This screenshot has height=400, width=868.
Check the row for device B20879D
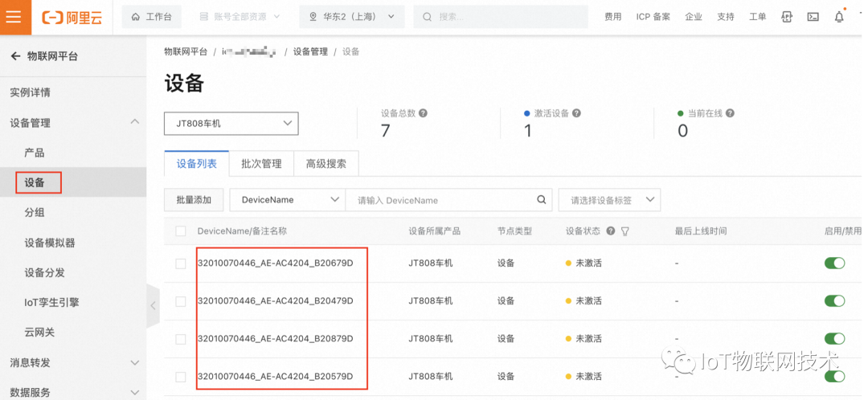click(181, 339)
